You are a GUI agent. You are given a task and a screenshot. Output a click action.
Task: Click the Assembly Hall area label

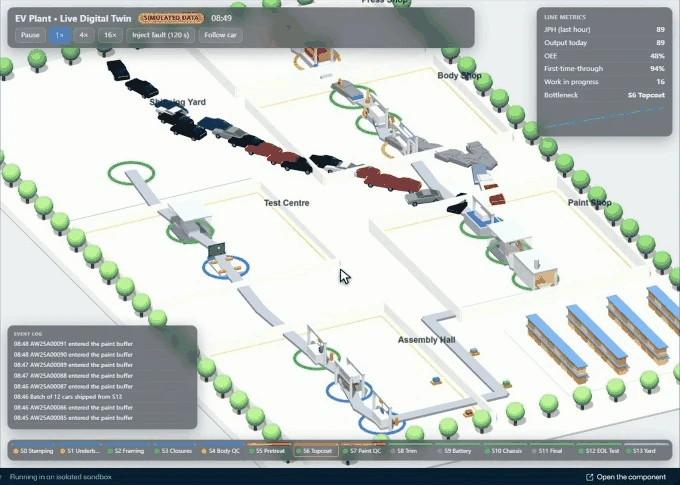tap(426, 340)
